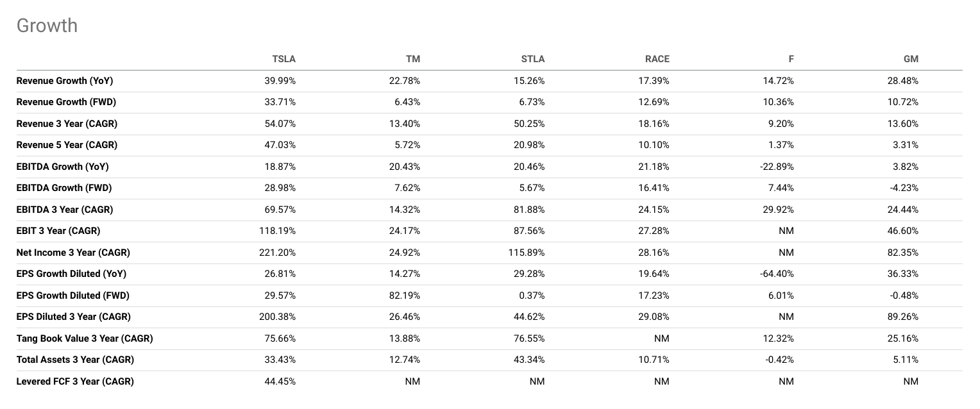Viewport: 980px width, 409px height.
Task: Select the Revenue 5 Year (CAGR) label
Action: pyautogui.click(x=67, y=145)
